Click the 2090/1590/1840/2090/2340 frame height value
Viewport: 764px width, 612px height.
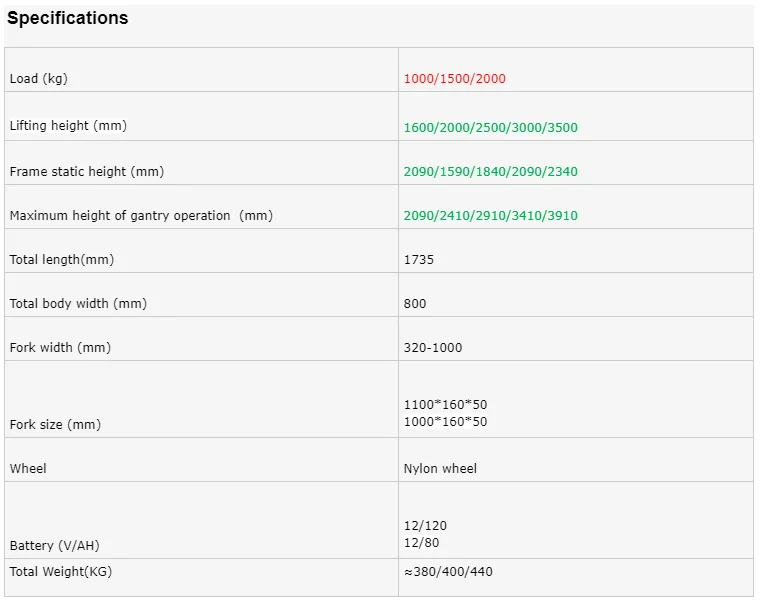(490, 172)
